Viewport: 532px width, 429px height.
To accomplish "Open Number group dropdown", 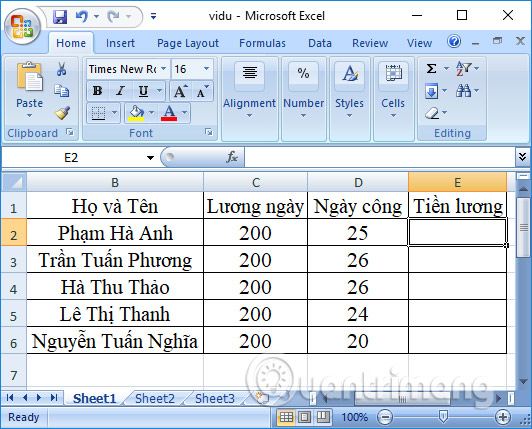I will coord(303,116).
